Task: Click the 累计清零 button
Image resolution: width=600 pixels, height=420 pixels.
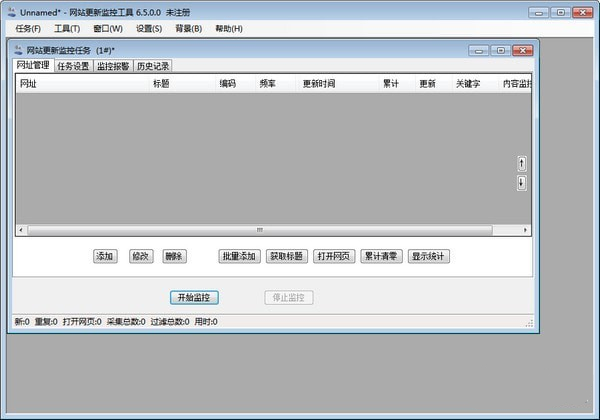Action: point(381,256)
